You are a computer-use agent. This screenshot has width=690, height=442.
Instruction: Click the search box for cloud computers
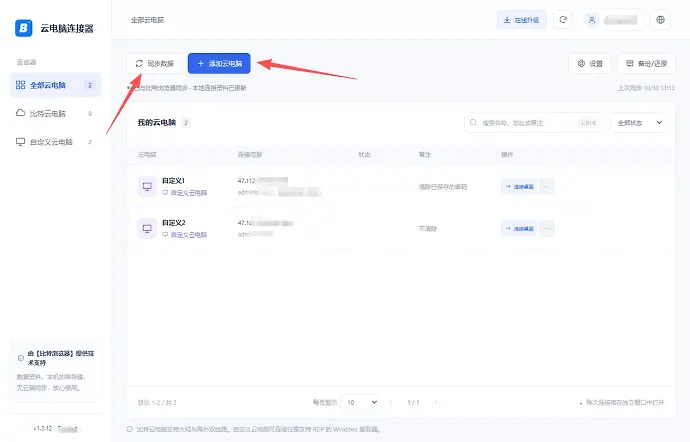coord(534,123)
